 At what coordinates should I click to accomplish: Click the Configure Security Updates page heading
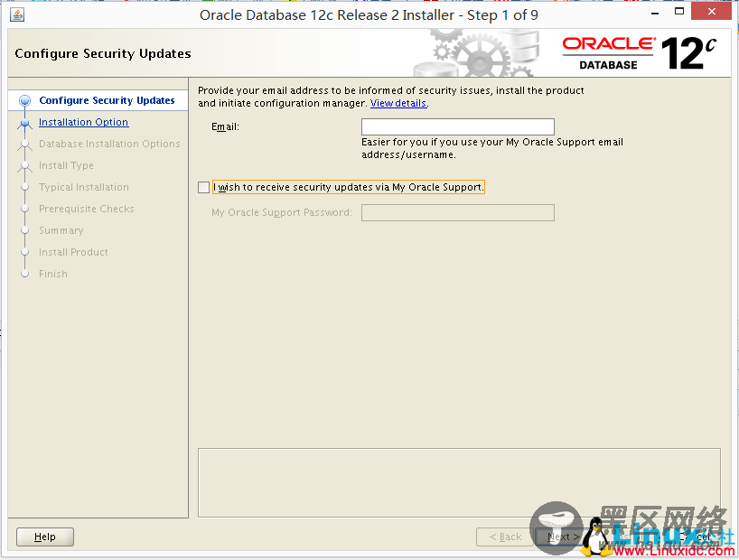point(103,53)
